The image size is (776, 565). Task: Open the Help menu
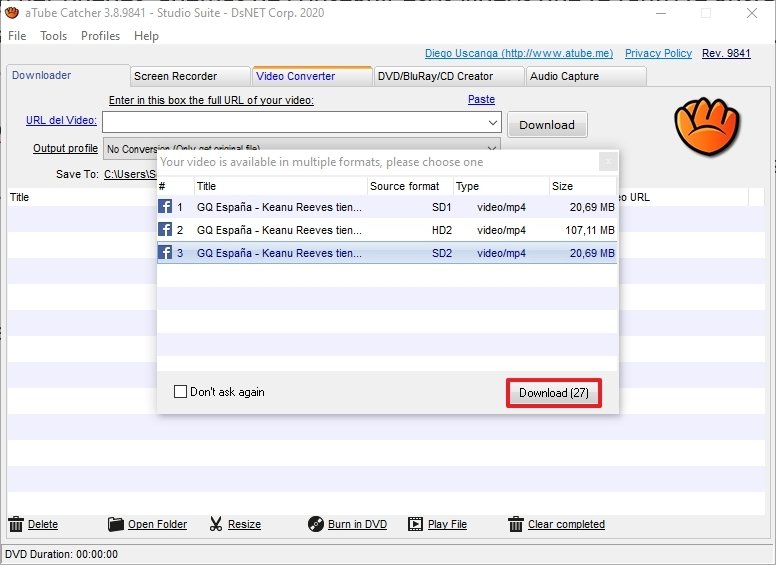click(146, 36)
